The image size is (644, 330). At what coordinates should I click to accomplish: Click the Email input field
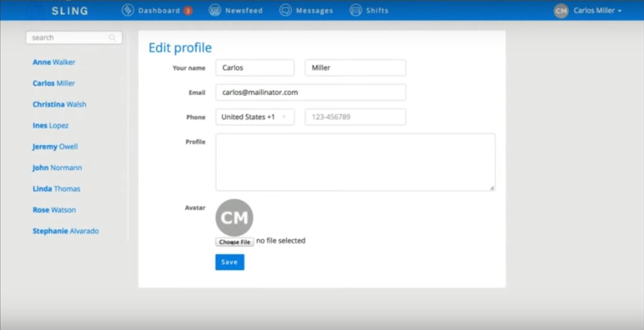pyautogui.click(x=311, y=92)
